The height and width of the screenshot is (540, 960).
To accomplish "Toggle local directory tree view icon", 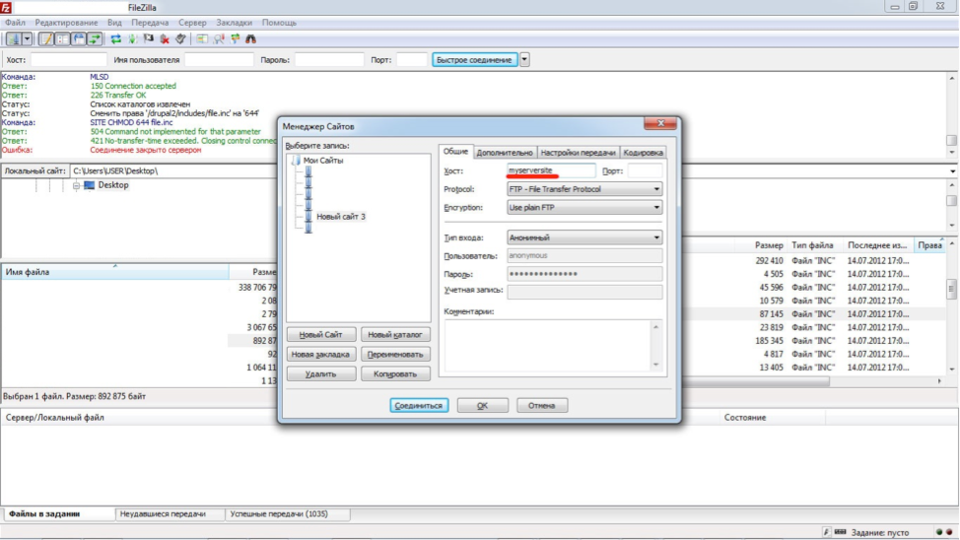I will (62, 39).
